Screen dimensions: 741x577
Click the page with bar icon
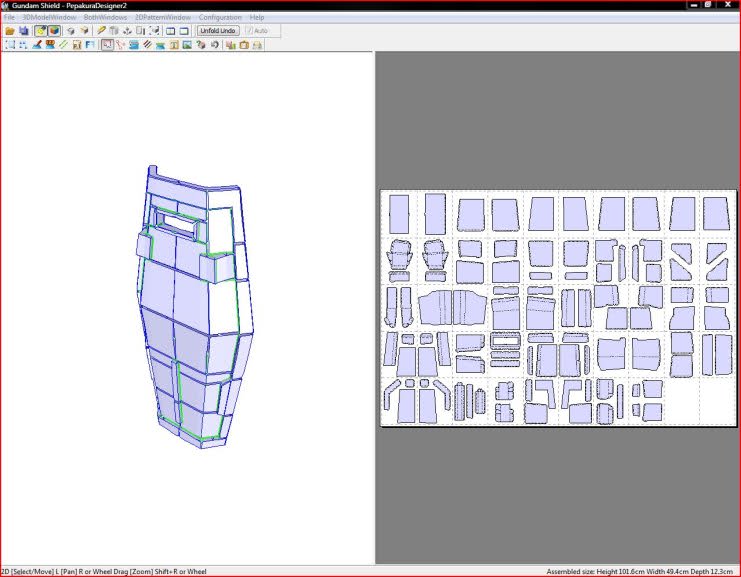point(140,31)
